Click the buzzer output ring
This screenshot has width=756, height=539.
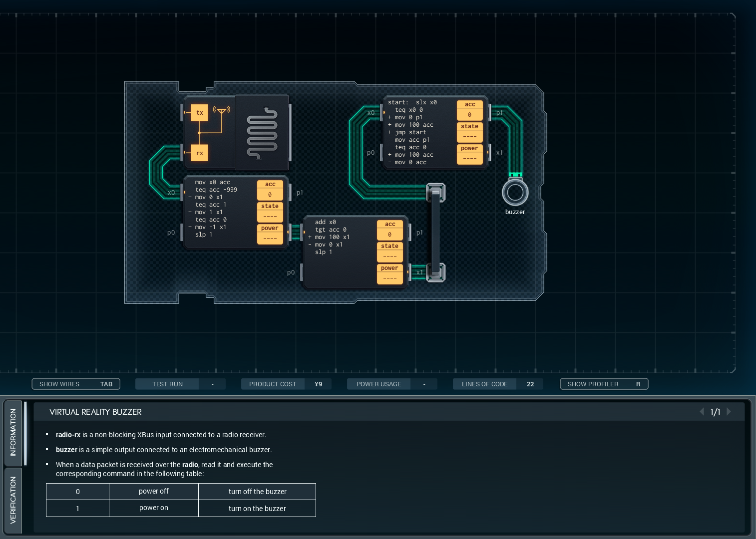point(515,192)
